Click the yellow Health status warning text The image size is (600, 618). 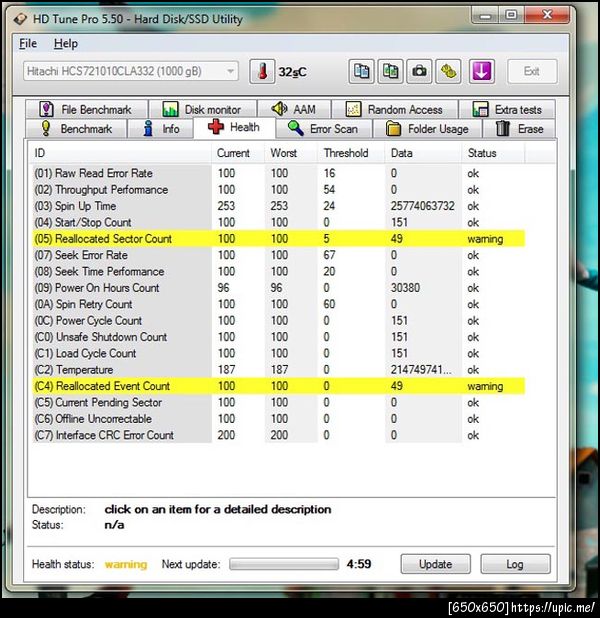126,564
